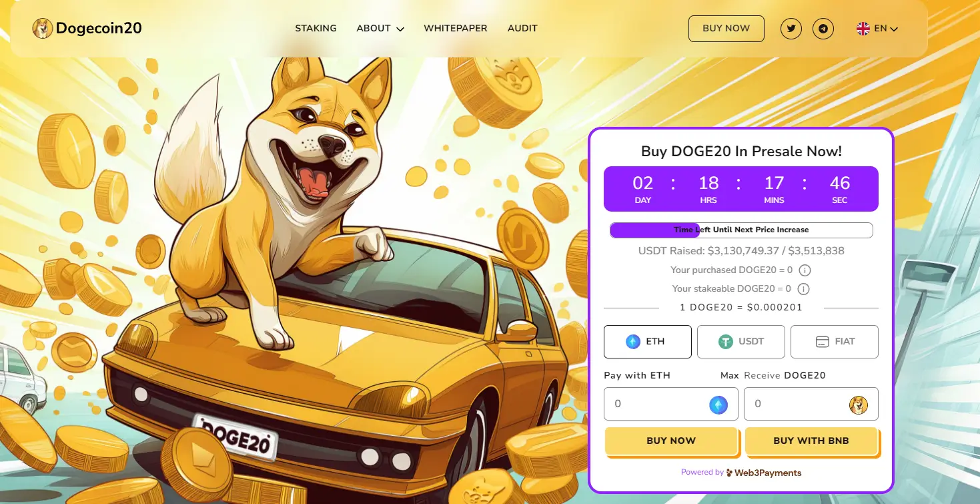
Task: Click the UK flag icon
Action: click(x=863, y=29)
